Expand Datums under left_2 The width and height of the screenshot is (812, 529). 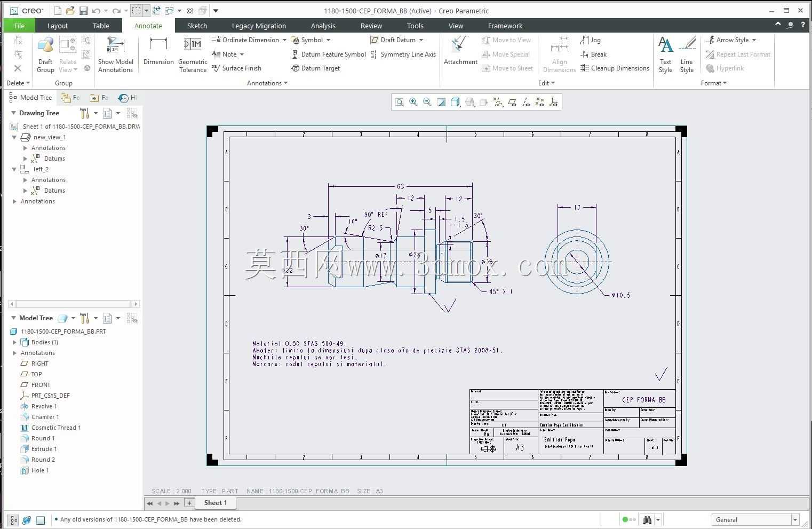[25, 191]
